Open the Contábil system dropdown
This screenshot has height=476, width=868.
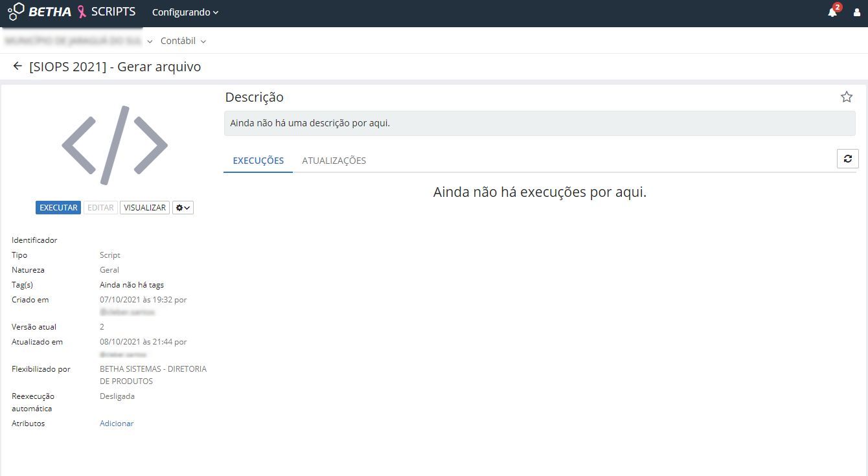[x=183, y=41]
